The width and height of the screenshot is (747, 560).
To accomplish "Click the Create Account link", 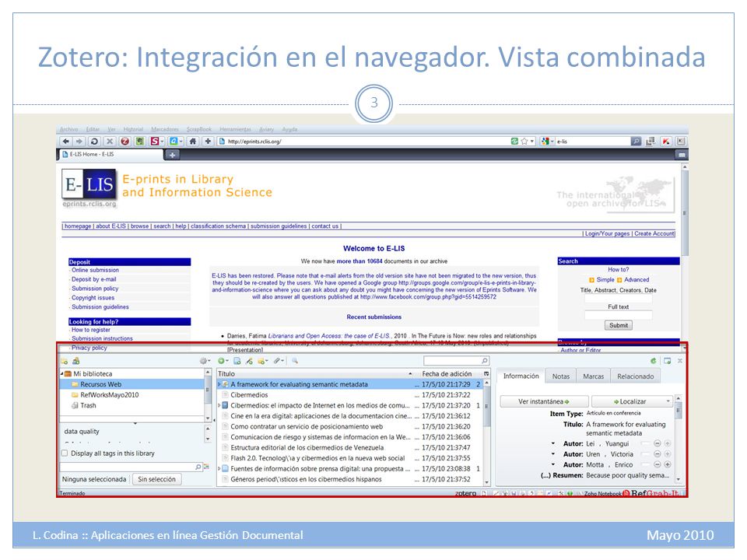I will click(654, 233).
